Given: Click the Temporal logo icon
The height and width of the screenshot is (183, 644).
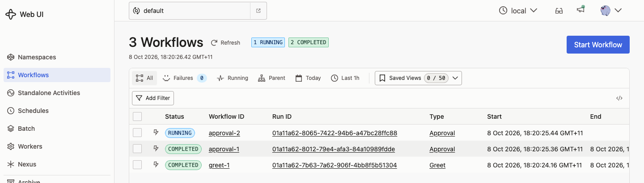Looking at the screenshot, I should [x=11, y=14].
